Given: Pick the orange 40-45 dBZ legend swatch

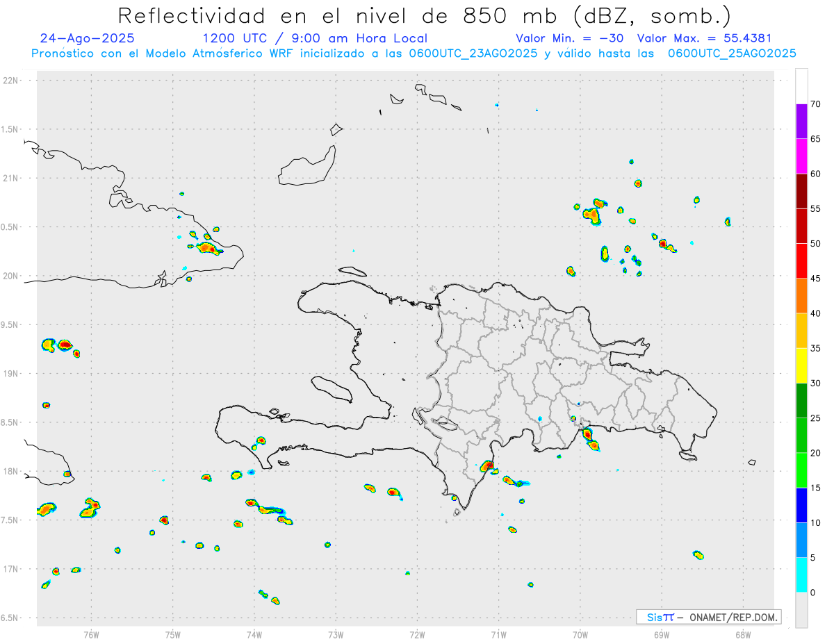Looking at the screenshot, I should pos(802,296).
